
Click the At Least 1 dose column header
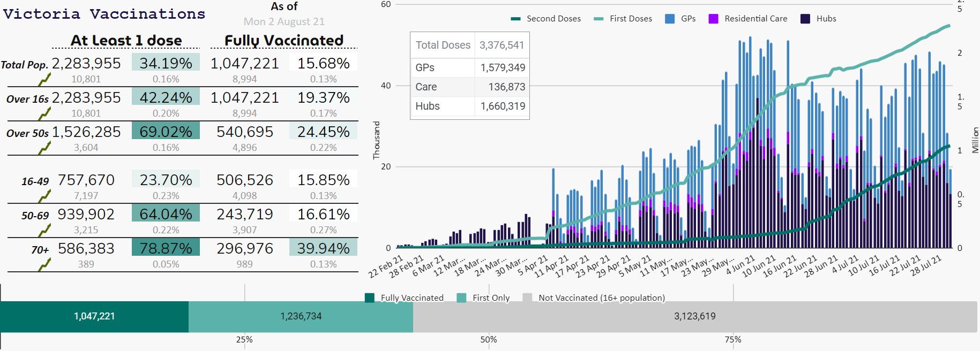pos(126,40)
